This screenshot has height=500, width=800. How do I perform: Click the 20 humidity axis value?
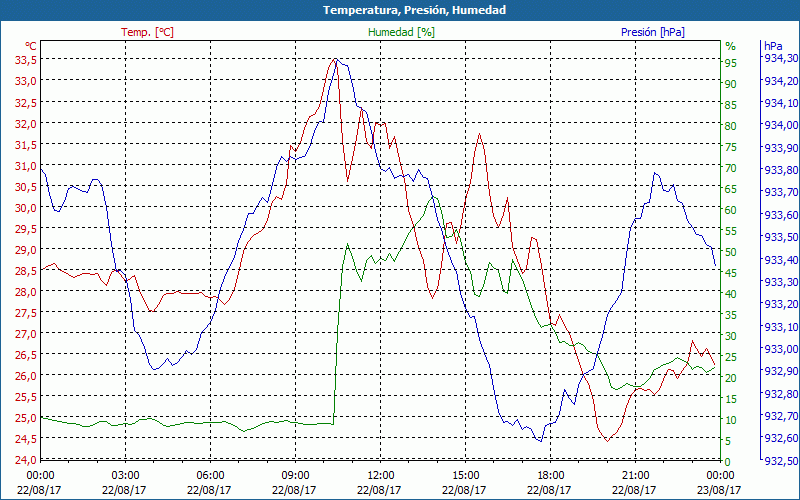pyautogui.click(x=731, y=378)
